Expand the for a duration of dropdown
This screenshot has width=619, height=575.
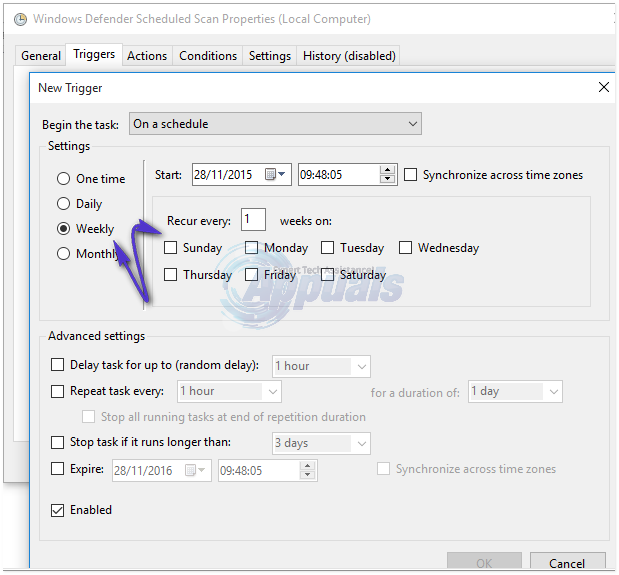[x=515, y=391]
